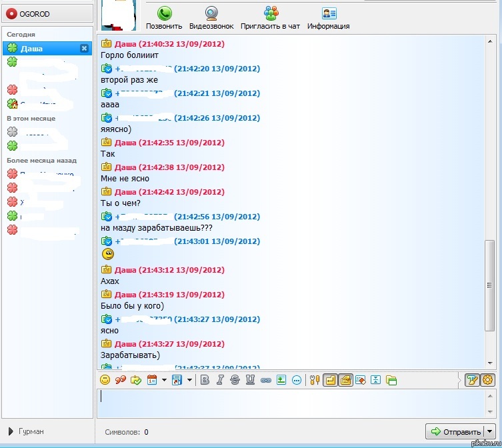Click the orange gear icon in toolbar
Screen dimensions: 502x448
487,380
